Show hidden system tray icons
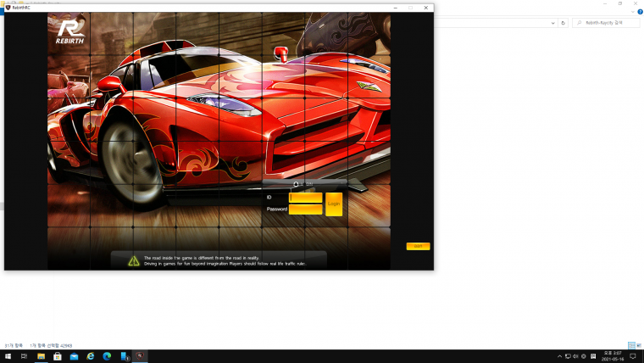Viewport: 644px width, 363px height. click(x=559, y=356)
